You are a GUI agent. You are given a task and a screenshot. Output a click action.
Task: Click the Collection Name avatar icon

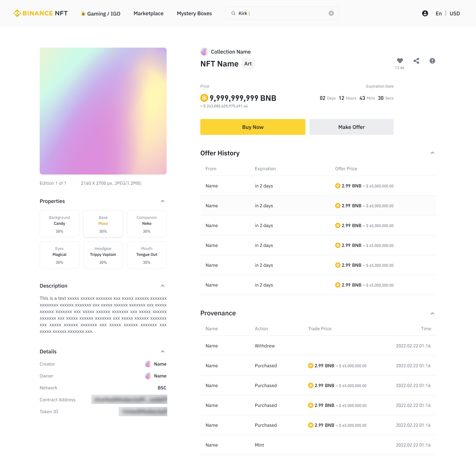(204, 52)
